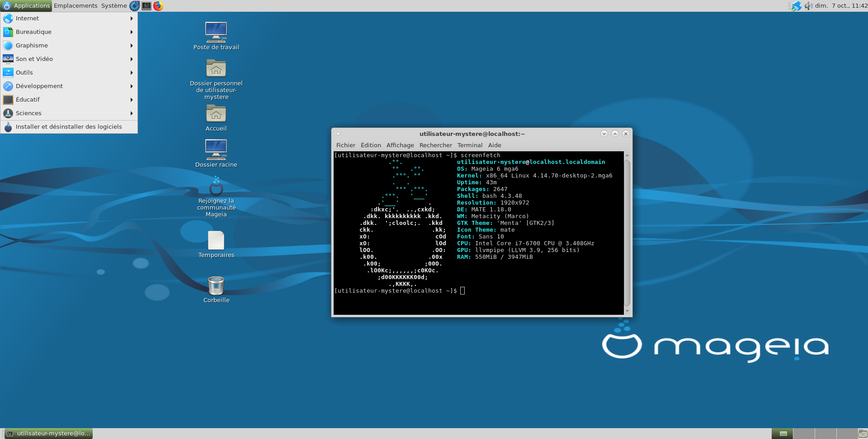Open the window menu dot on the terminal title bar

coord(338,134)
